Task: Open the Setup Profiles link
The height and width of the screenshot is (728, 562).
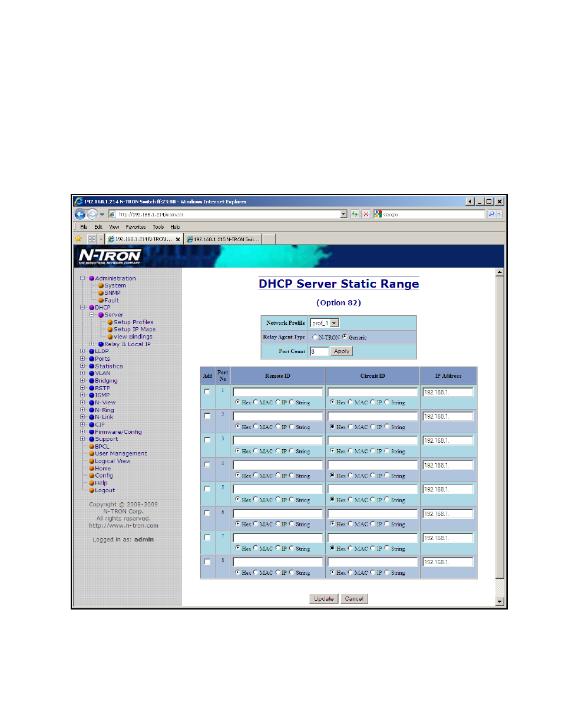Action: (x=133, y=322)
